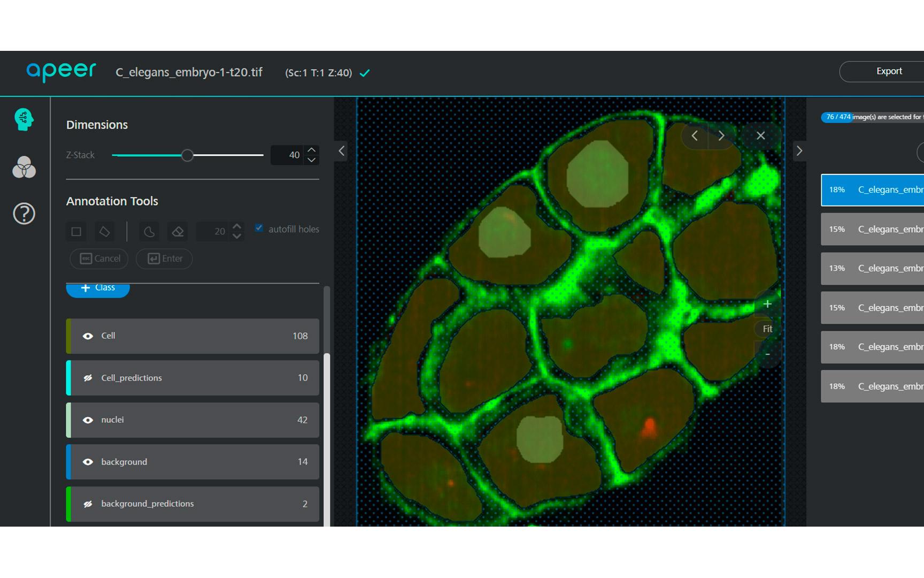
Task: Click the file name C_elegans_embryo-1-t20.tif
Action: (189, 72)
